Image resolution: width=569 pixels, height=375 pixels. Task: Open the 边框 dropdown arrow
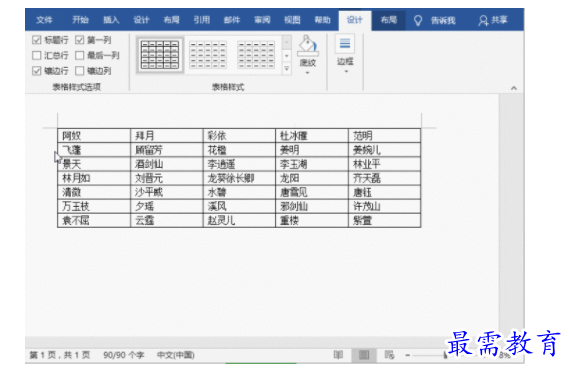(346, 72)
